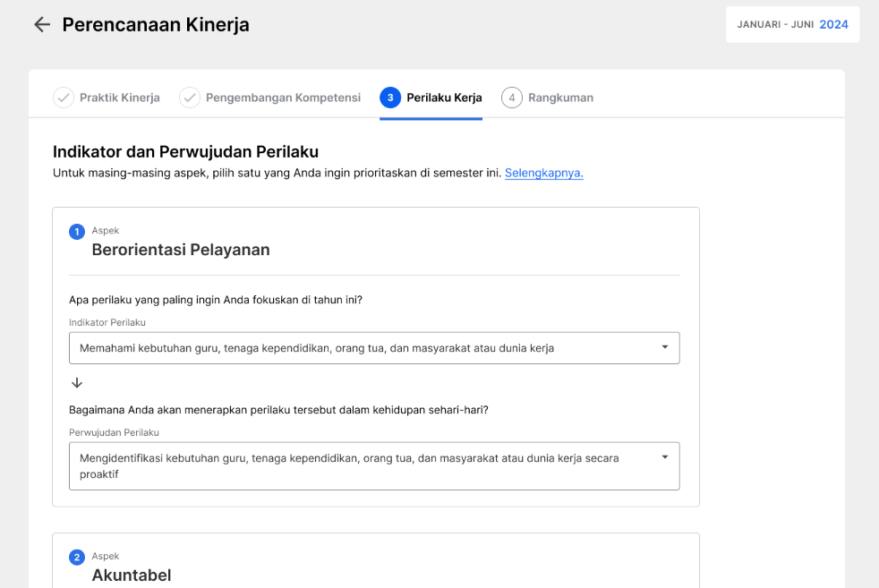Click the checkmark icon beside Praktik Kinerja
Viewport: 879px width, 588px height.
click(x=64, y=98)
